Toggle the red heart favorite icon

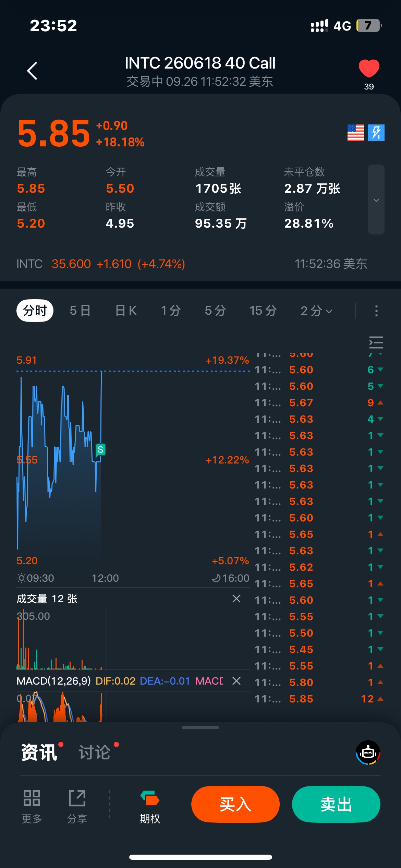(x=369, y=68)
